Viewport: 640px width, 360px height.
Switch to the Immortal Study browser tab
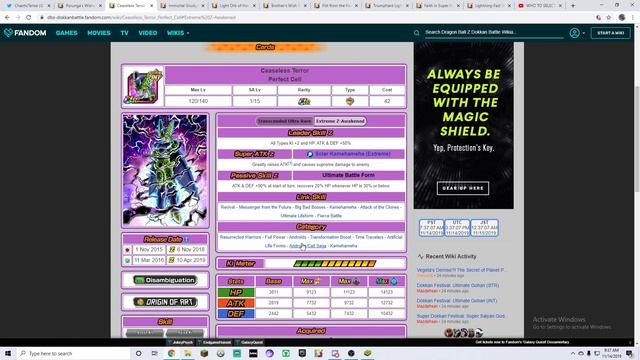coord(182,6)
